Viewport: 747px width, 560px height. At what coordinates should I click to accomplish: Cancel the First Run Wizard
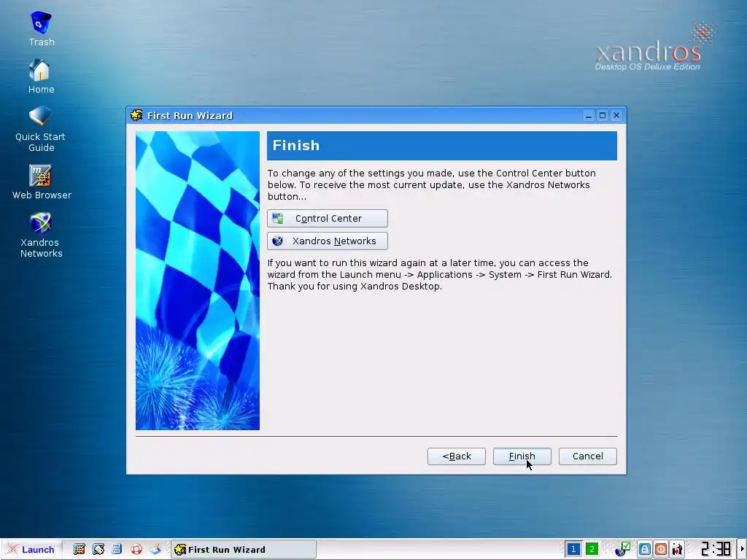(x=587, y=456)
